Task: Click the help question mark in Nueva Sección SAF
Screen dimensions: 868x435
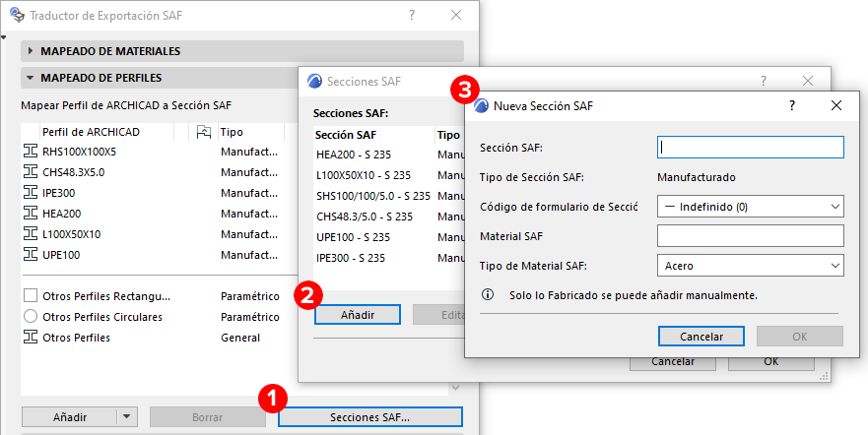Action: click(792, 104)
